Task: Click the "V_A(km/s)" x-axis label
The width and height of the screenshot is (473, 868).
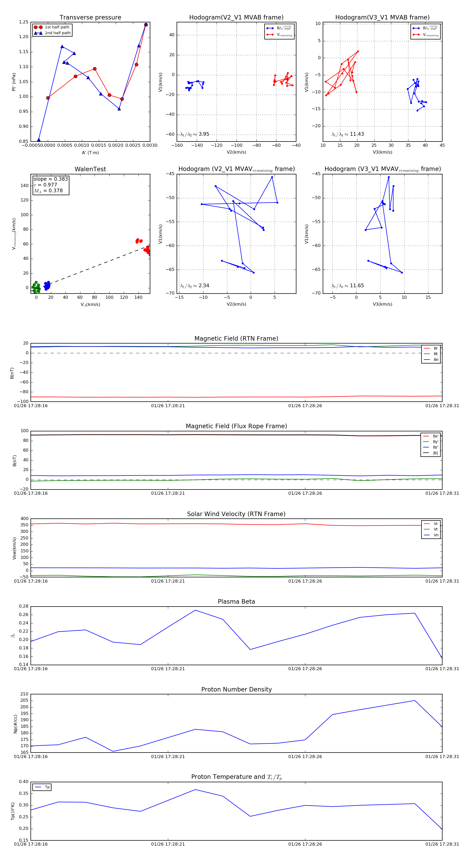Action: point(90,305)
